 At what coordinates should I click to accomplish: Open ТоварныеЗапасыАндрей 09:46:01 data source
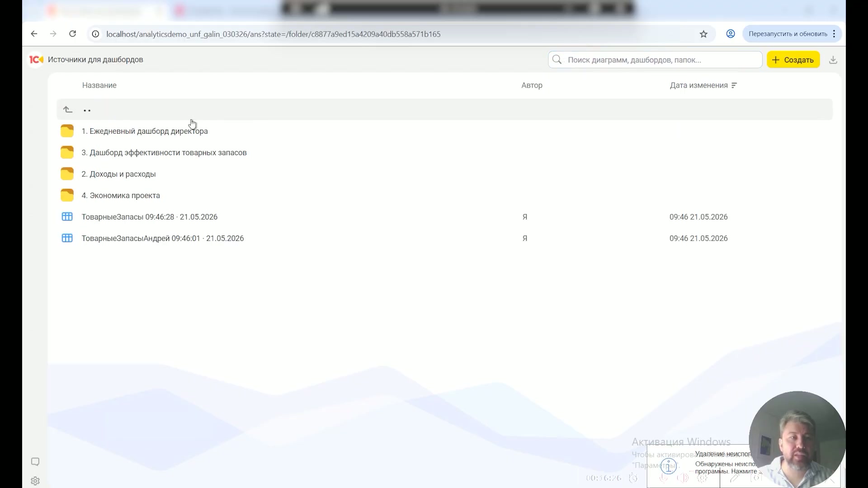coord(163,238)
